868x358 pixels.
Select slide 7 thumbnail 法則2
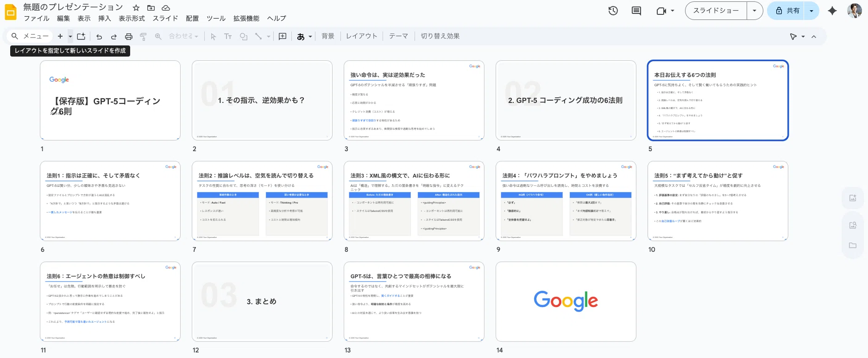262,201
